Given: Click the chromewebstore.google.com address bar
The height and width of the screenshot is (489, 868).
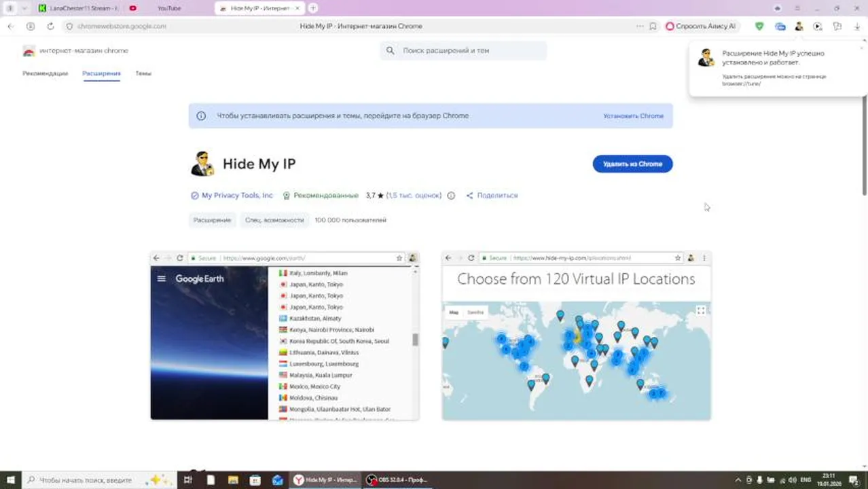Looking at the screenshot, I should point(122,26).
